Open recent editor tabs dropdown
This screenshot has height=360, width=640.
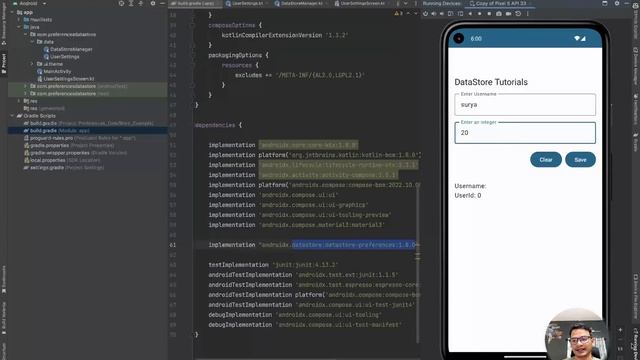405,3
